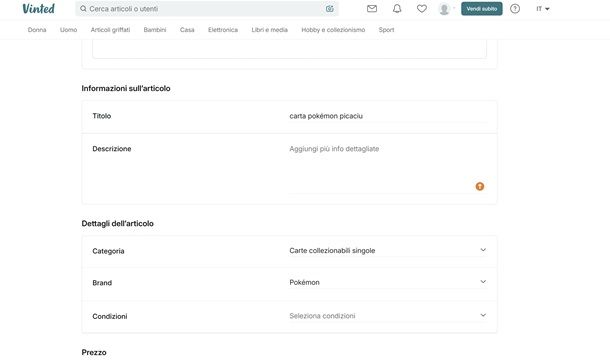610x362 pixels.
Task: Open Hobby e collezionismo menu
Action: [x=333, y=30]
